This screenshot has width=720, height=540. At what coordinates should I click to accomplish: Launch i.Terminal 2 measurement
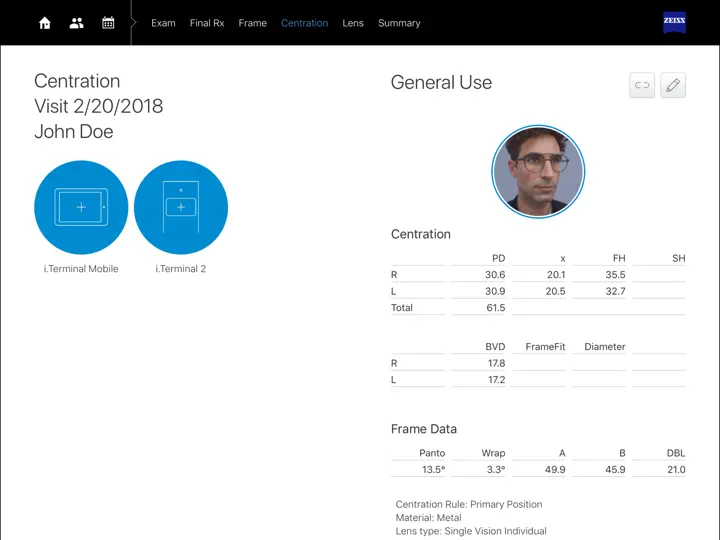181,207
